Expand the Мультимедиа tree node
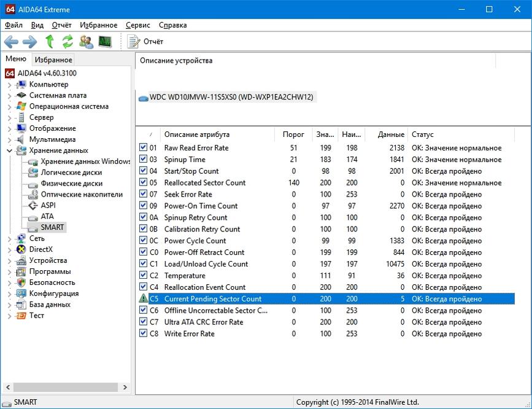532x409 pixels. click(9, 139)
